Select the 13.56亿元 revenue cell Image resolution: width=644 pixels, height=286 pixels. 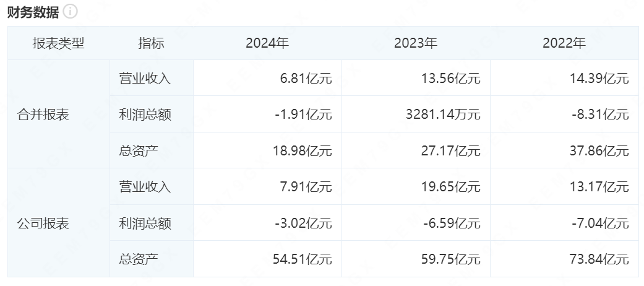click(451, 79)
